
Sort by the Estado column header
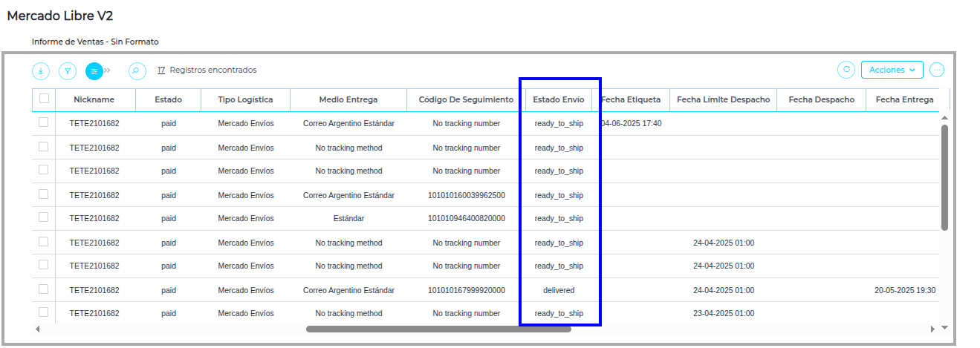point(168,99)
